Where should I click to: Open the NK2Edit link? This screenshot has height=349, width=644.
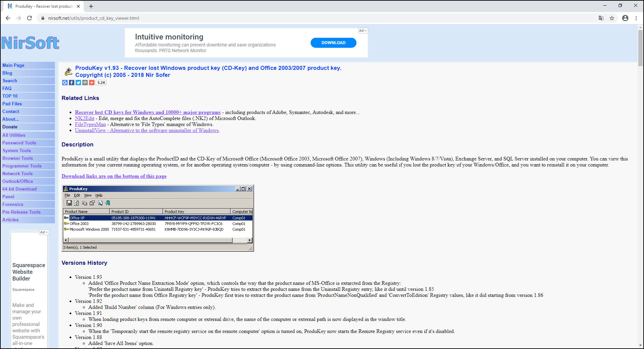coord(85,118)
